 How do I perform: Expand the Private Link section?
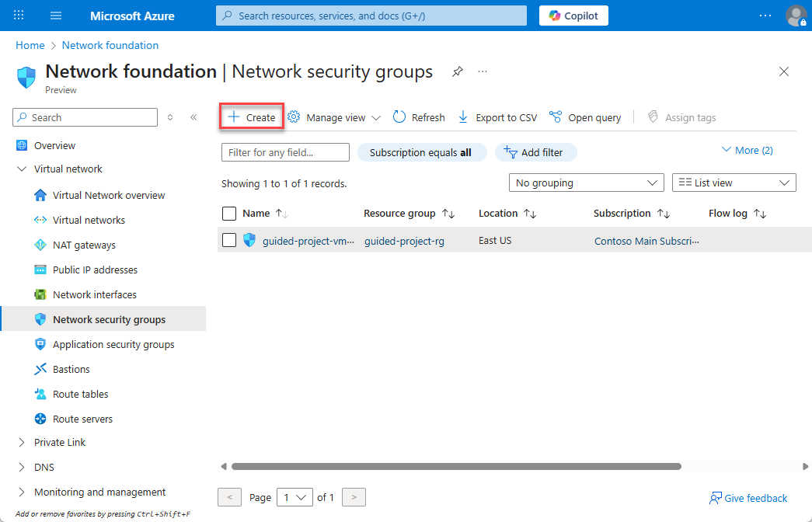tap(22, 442)
